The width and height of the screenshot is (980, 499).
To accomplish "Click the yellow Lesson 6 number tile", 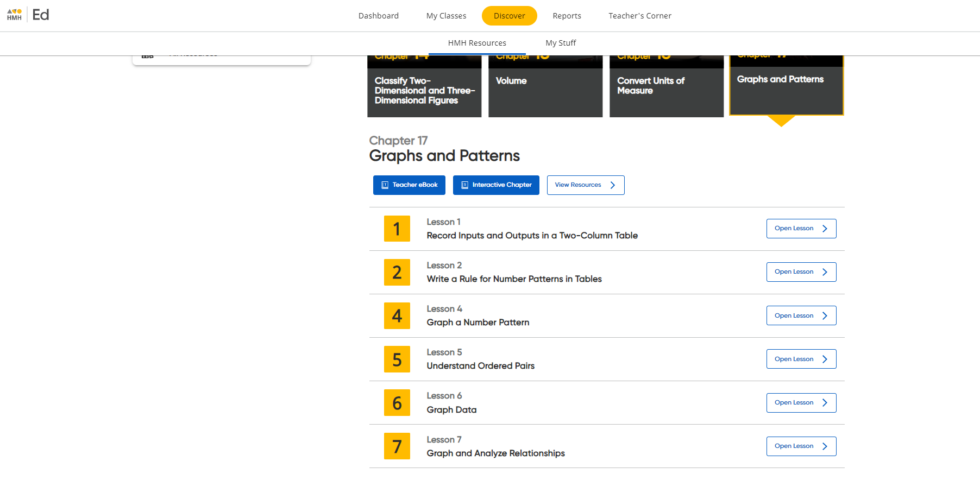I will pos(397,403).
